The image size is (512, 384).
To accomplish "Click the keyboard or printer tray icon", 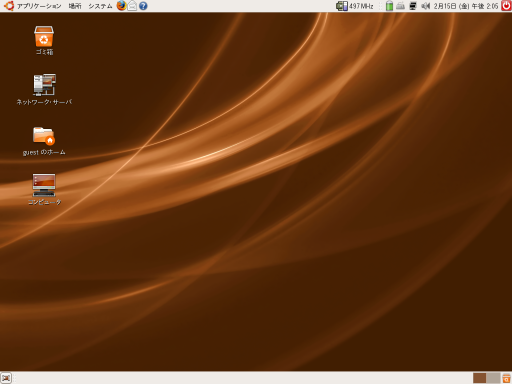I will [401, 6].
